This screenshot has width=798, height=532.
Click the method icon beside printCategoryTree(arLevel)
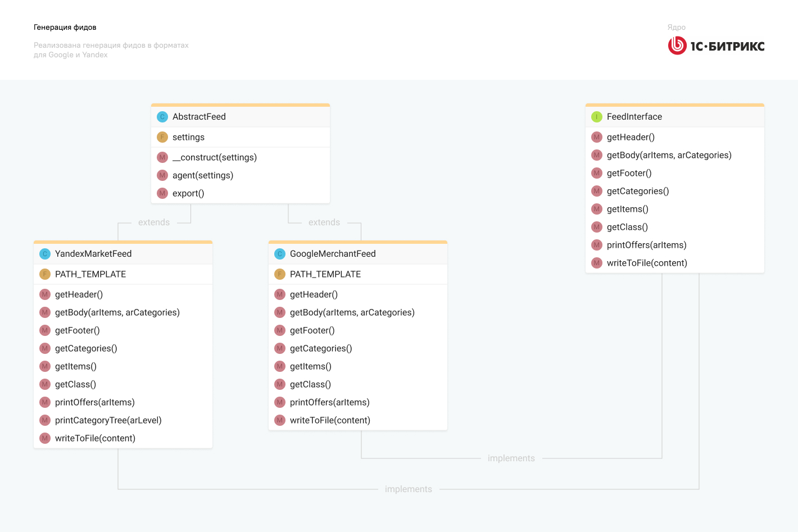coord(45,420)
